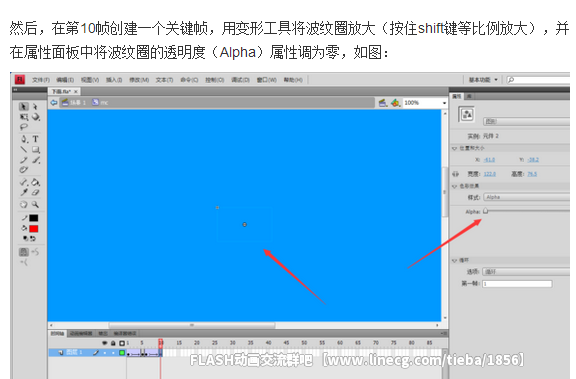Viewport: 576px width, 379px height.
Task: Select the Lasso tool
Action: click(24, 127)
